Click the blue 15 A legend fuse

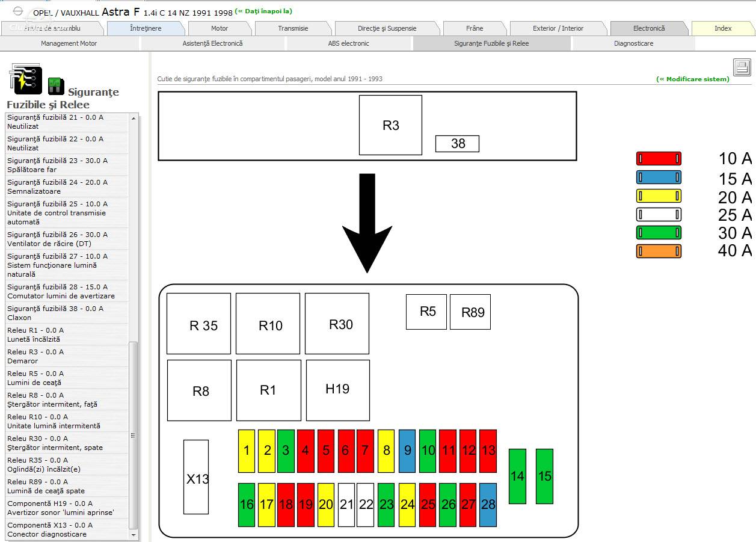tap(659, 177)
